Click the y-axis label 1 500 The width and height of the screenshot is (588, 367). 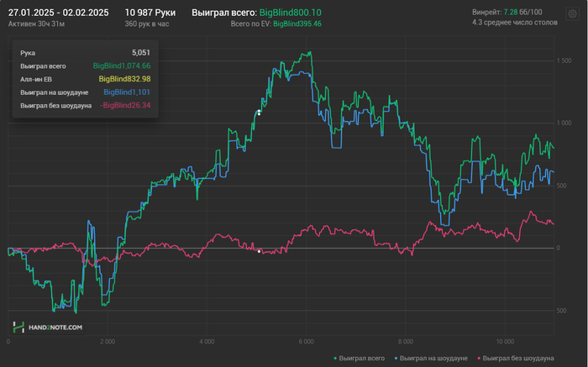pos(564,60)
